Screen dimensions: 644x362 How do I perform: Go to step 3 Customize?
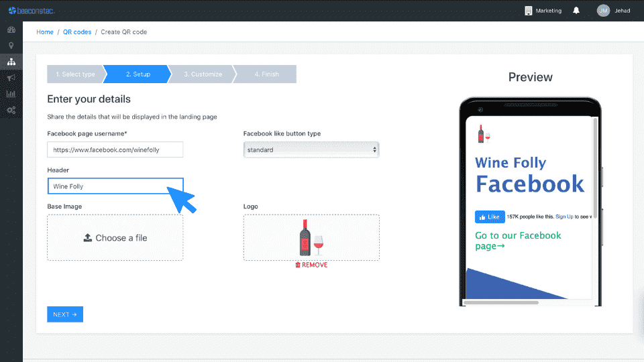(x=203, y=74)
